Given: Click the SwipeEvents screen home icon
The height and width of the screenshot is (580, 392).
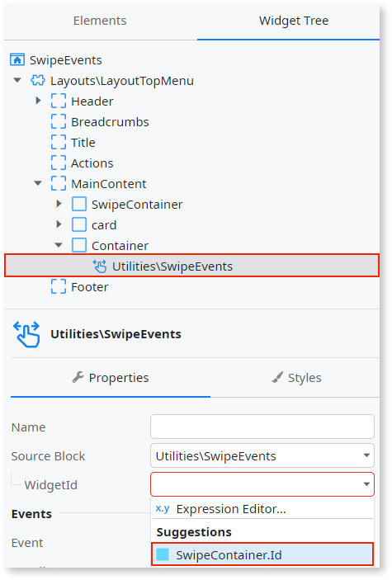Looking at the screenshot, I should [17, 59].
